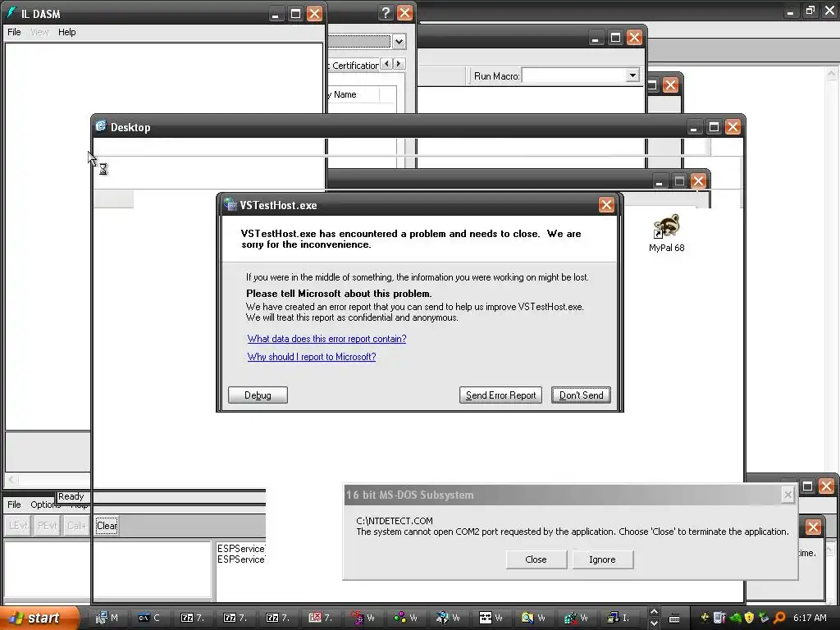The height and width of the screenshot is (630, 840).
Task: Open 'What data does this error report contain?'
Action: pos(326,339)
